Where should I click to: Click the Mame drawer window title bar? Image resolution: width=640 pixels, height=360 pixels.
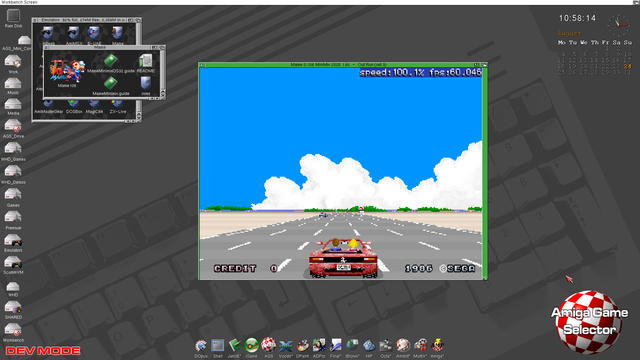coord(100,47)
